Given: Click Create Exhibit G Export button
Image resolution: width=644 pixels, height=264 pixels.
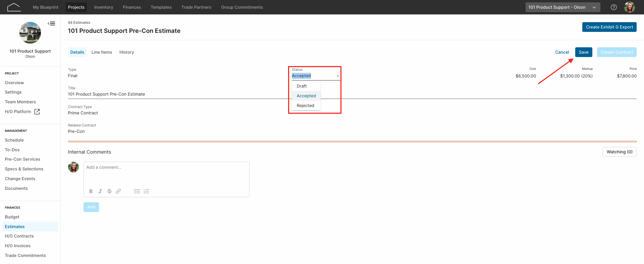Looking at the screenshot, I should 609,27.
